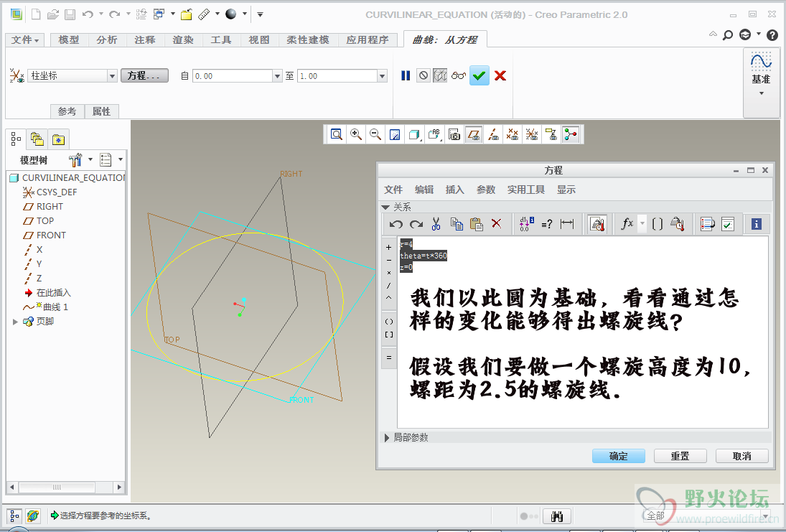Click the zoom in magnifier icon
The image size is (786, 532).
click(355, 134)
